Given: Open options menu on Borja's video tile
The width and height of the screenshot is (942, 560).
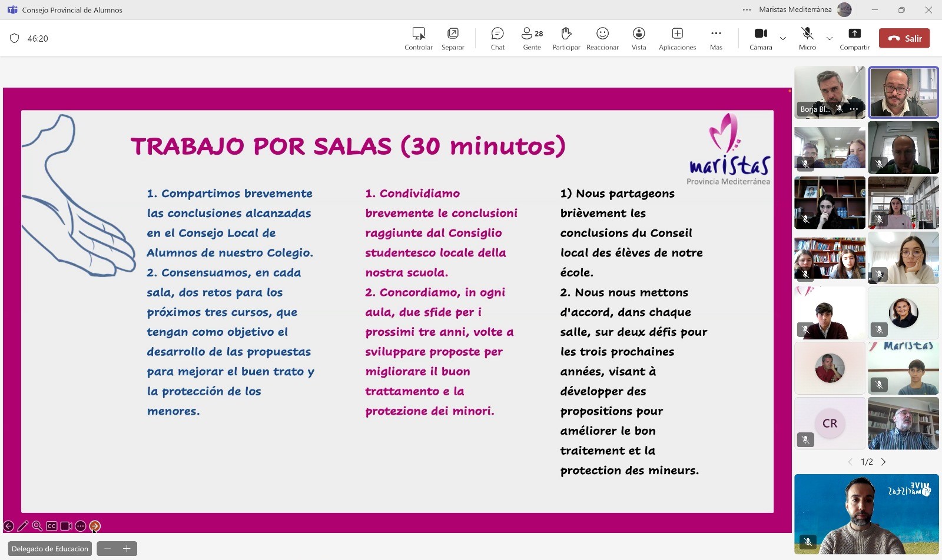Looking at the screenshot, I should click(854, 109).
